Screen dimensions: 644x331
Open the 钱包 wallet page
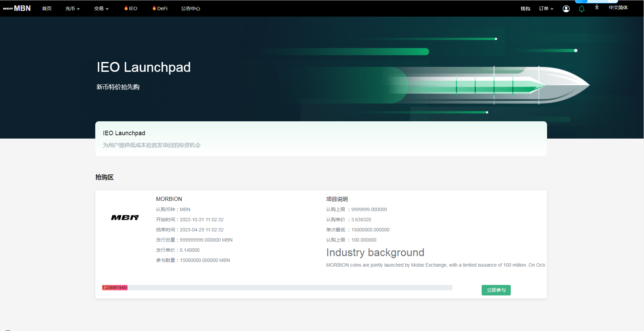[525, 8]
